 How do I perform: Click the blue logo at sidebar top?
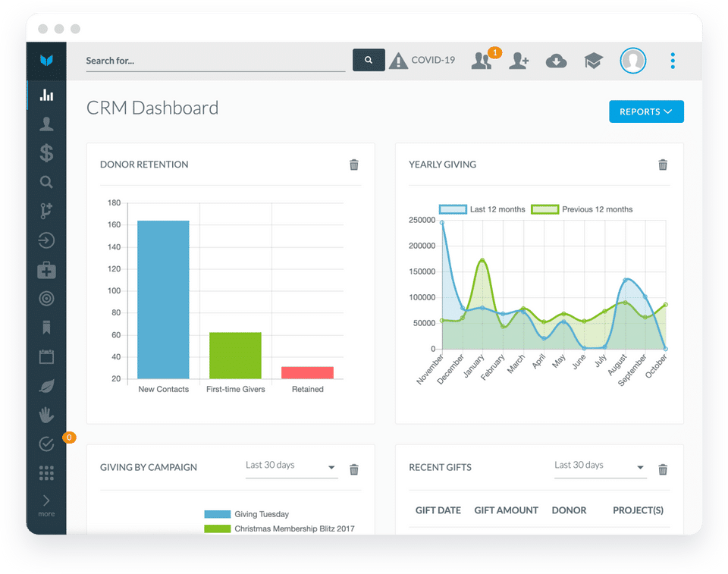coord(46,60)
